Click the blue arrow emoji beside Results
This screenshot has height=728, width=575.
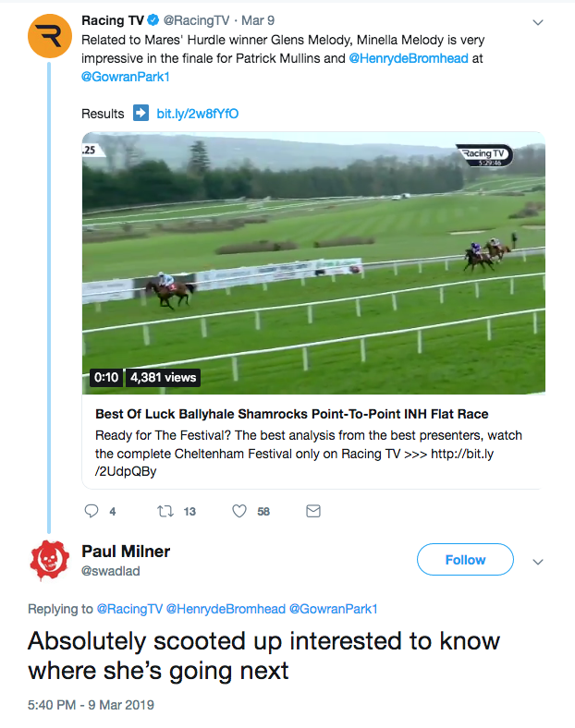(x=141, y=113)
